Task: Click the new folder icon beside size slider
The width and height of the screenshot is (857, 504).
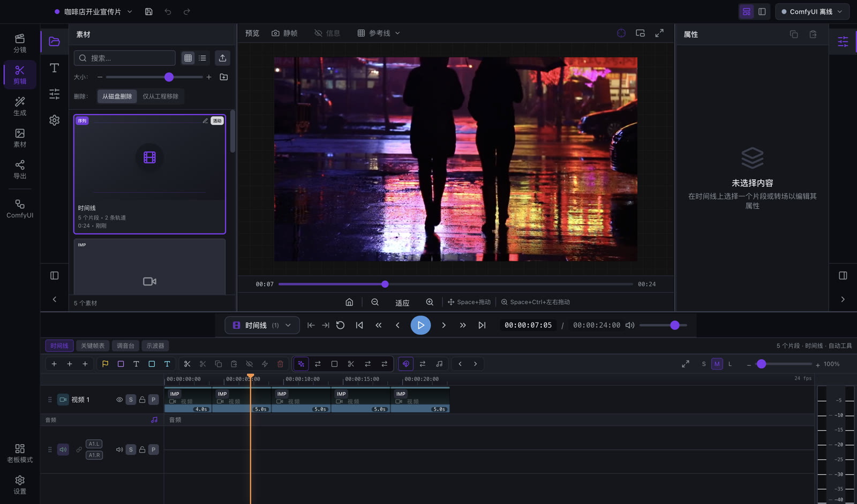Action: click(x=224, y=77)
